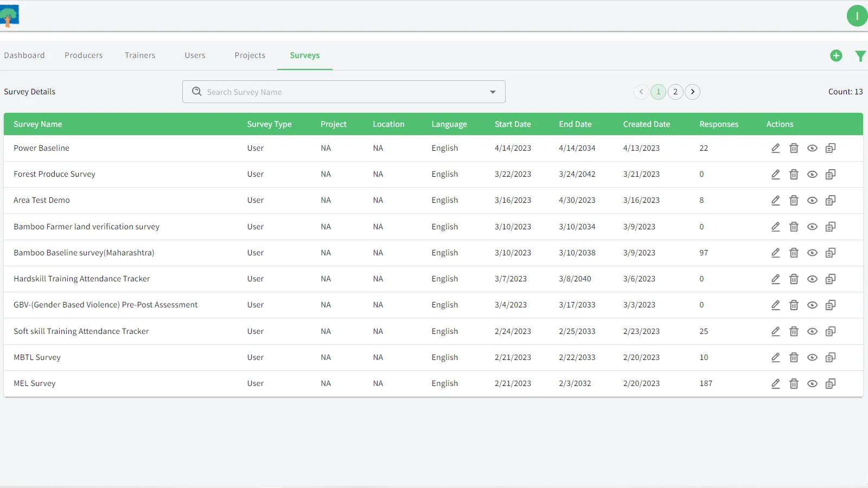Select page 1 in pagination
Viewport: 868px width, 488px height.
coord(658,92)
